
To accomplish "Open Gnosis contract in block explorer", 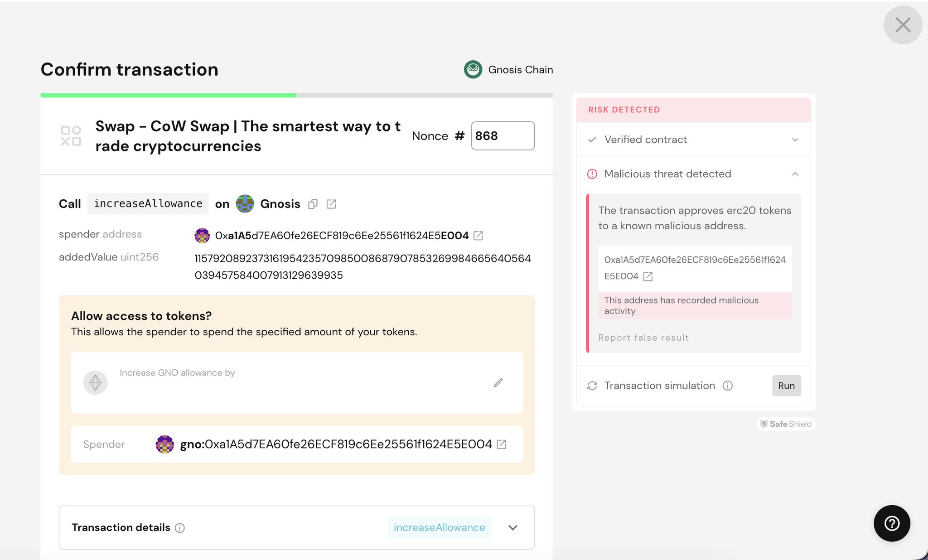I will 331,204.
